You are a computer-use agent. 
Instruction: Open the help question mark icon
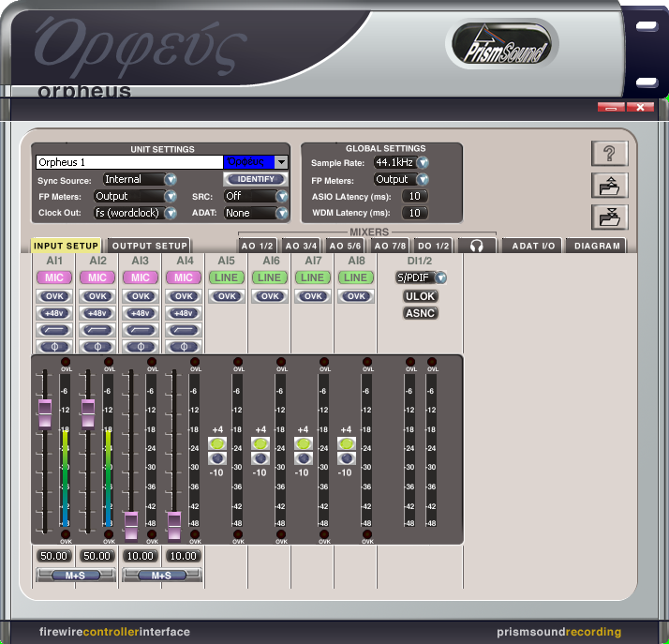(x=608, y=155)
